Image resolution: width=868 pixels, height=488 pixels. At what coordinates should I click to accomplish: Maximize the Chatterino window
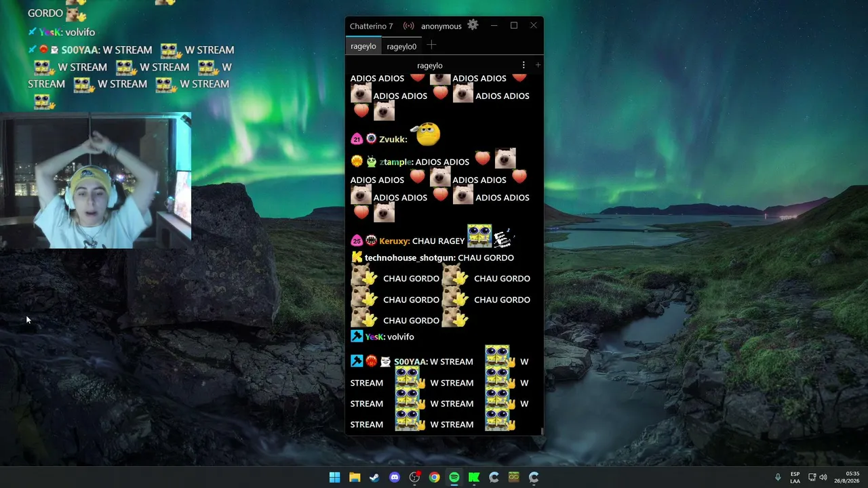[514, 26]
